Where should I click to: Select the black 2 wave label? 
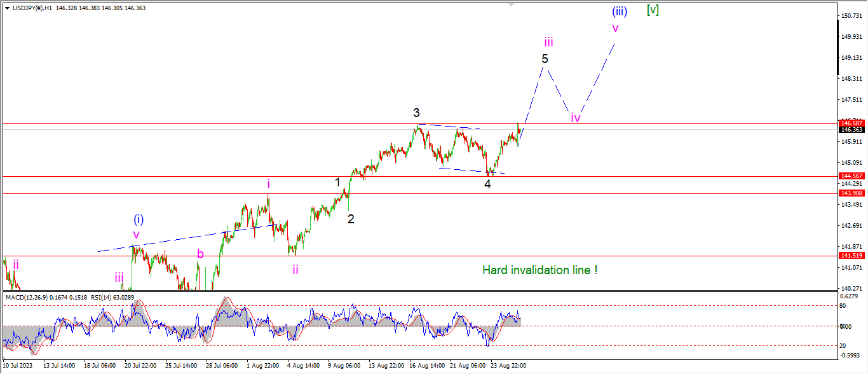(x=351, y=219)
